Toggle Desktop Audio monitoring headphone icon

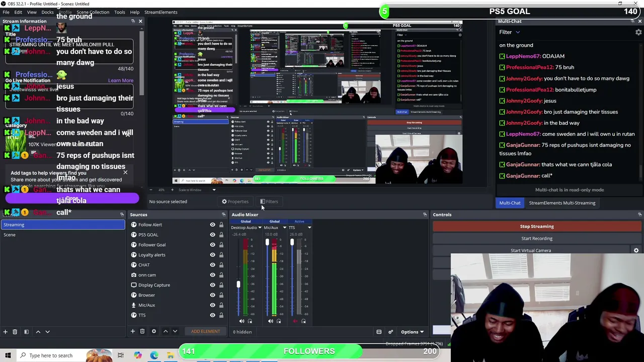(250, 321)
